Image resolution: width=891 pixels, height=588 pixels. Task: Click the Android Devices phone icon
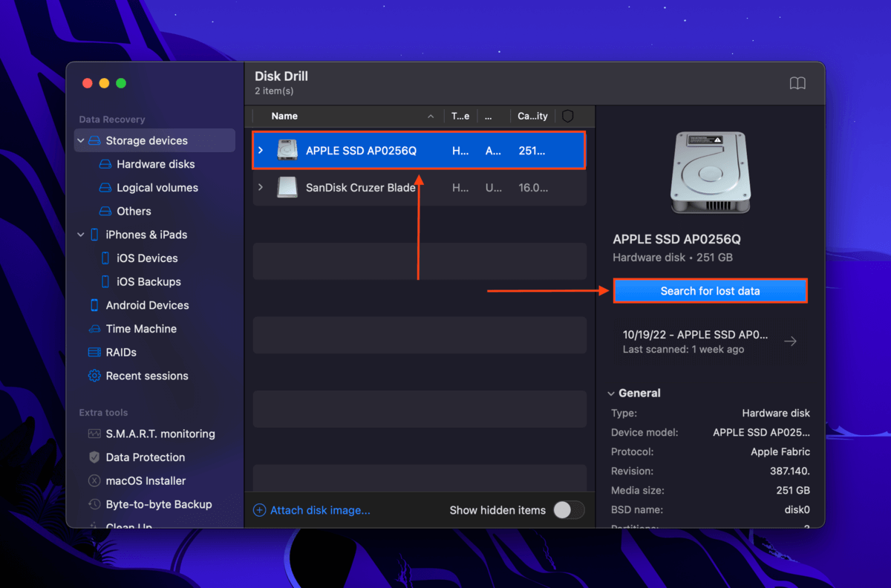click(x=94, y=305)
